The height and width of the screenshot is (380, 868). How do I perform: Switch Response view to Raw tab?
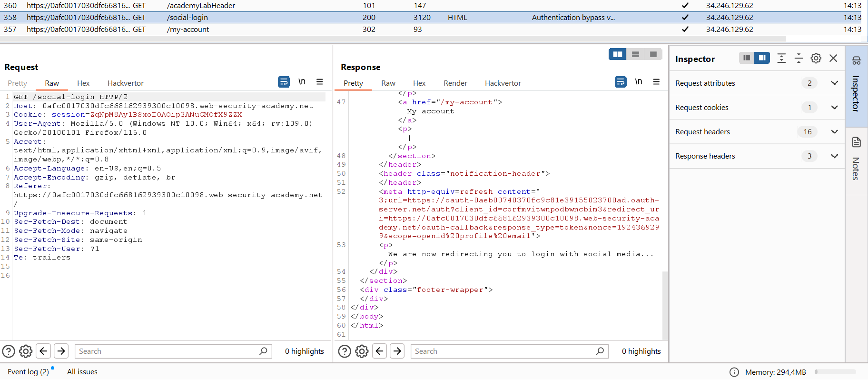[388, 83]
